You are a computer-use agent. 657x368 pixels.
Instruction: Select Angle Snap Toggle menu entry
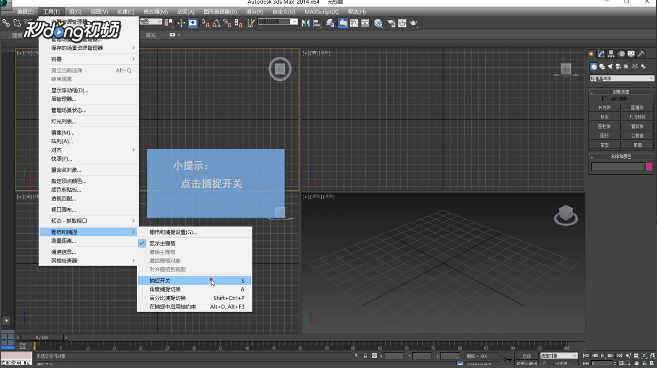pyautogui.click(x=194, y=289)
